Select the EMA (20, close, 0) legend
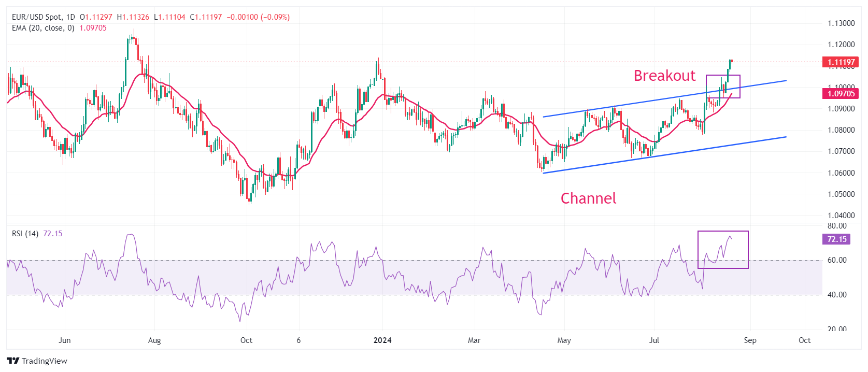 pyautogui.click(x=43, y=28)
